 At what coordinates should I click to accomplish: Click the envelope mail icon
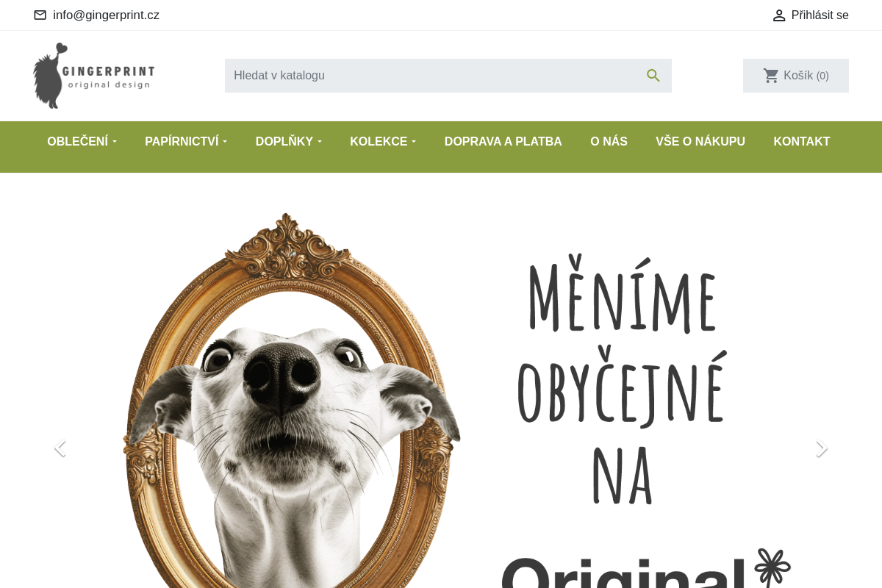click(x=40, y=15)
